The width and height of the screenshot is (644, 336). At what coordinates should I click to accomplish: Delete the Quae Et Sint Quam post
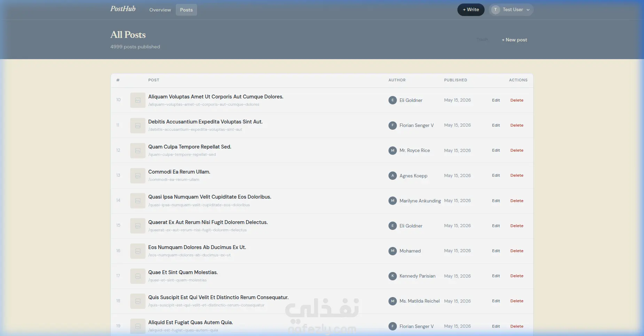click(517, 276)
